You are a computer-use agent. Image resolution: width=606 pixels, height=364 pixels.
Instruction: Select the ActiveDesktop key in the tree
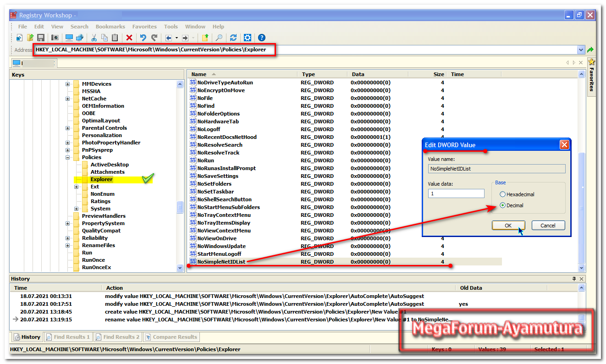(110, 165)
